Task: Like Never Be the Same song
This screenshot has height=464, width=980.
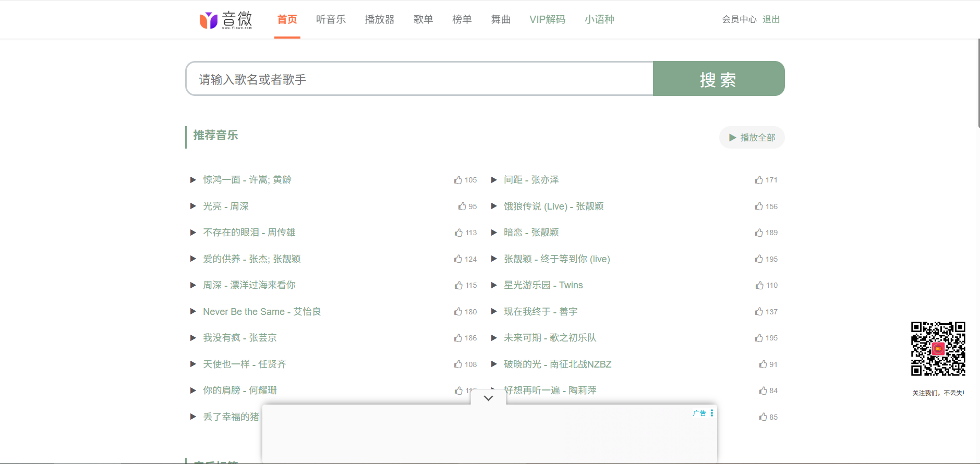Action: 458,312
